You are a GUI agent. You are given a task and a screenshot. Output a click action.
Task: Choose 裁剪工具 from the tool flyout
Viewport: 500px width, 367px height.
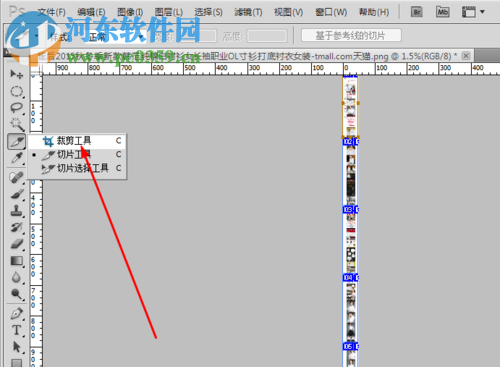tap(77, 141)
